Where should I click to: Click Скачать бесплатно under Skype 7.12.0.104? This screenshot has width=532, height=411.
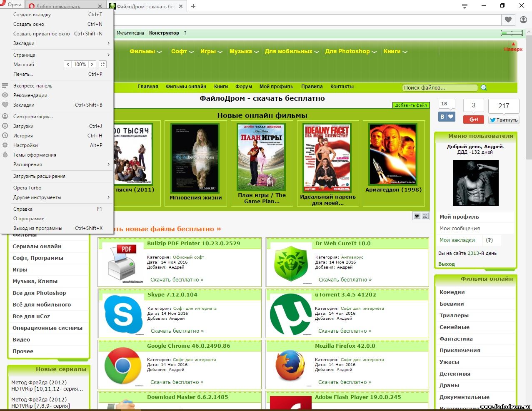(177, 331)
